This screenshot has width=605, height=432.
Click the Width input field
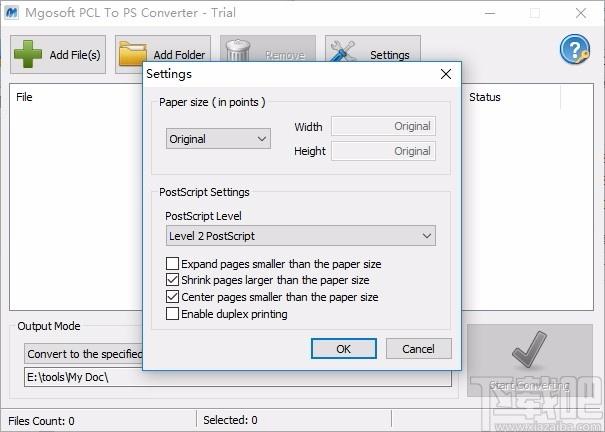pyautogui.click(x=384, y=126)
